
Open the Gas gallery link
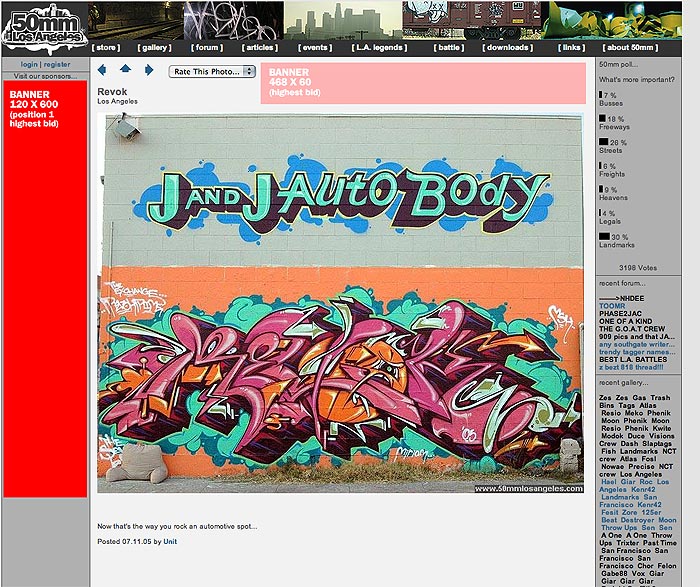coord(639,398)
